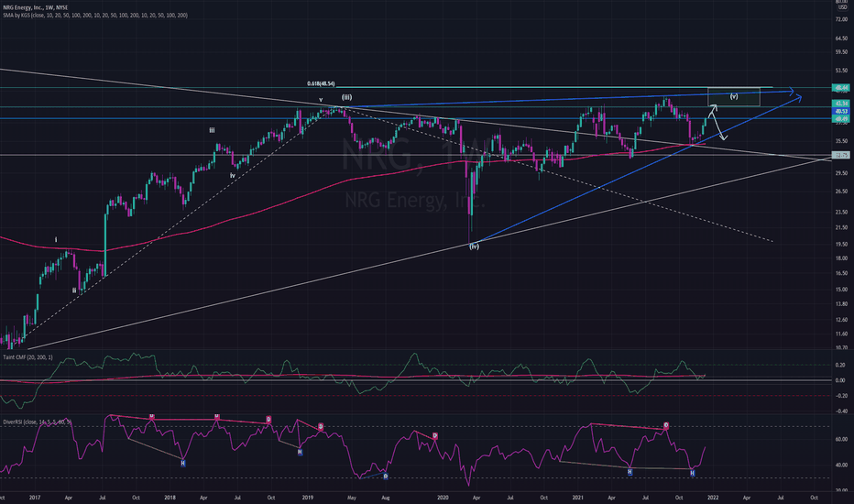This screenshot has height=504, width=854.
Task: Click the lowercase wave v label
Action: coord(321,100)
